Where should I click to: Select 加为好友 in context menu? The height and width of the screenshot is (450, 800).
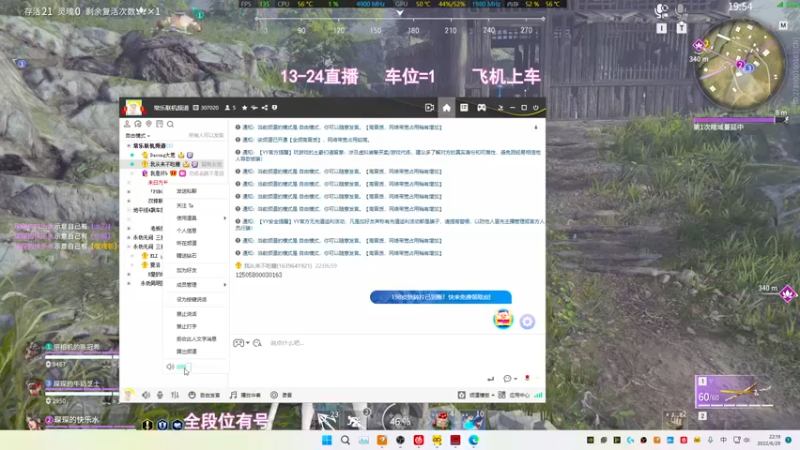click(x=186, y=270)
